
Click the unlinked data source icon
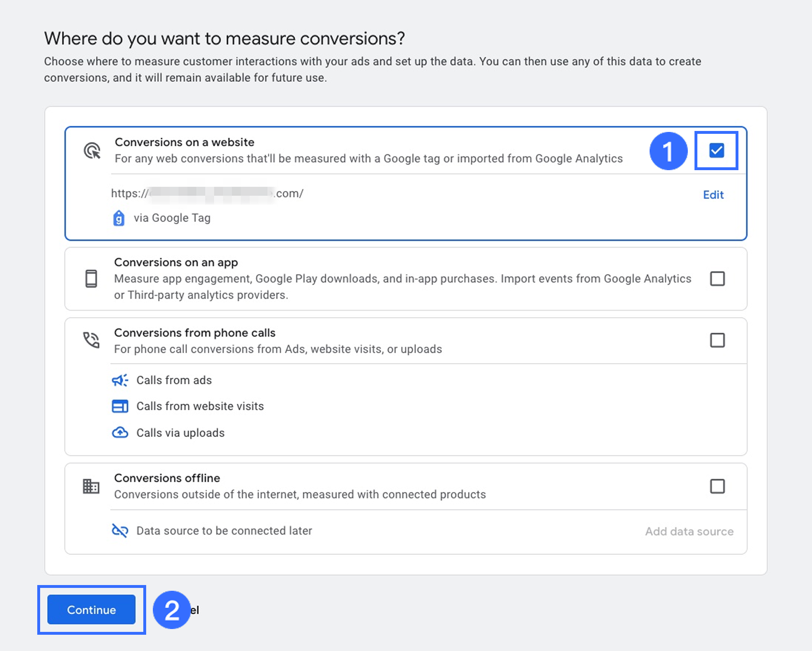120,531
